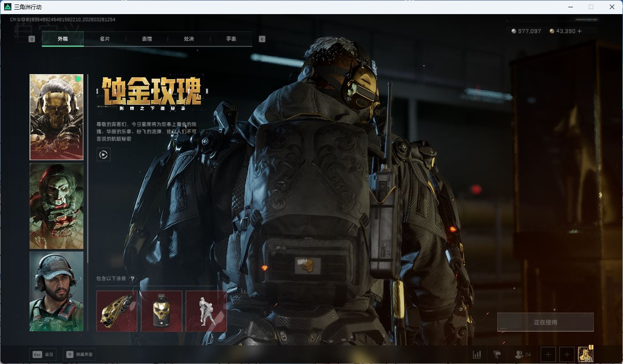The height and width of the screenshot is (364, 623).
Task: Click the 677,097 currency balance
Action: pos(530,31)
